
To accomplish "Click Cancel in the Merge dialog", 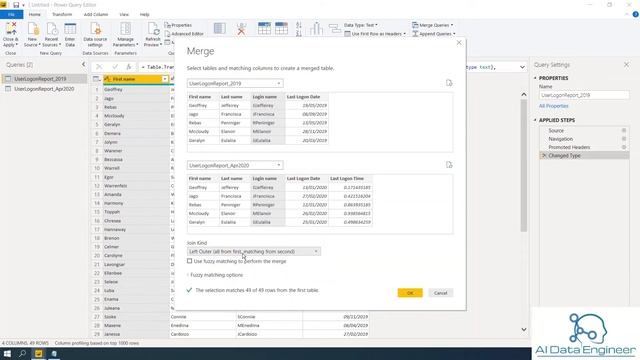I will (440, 293).
